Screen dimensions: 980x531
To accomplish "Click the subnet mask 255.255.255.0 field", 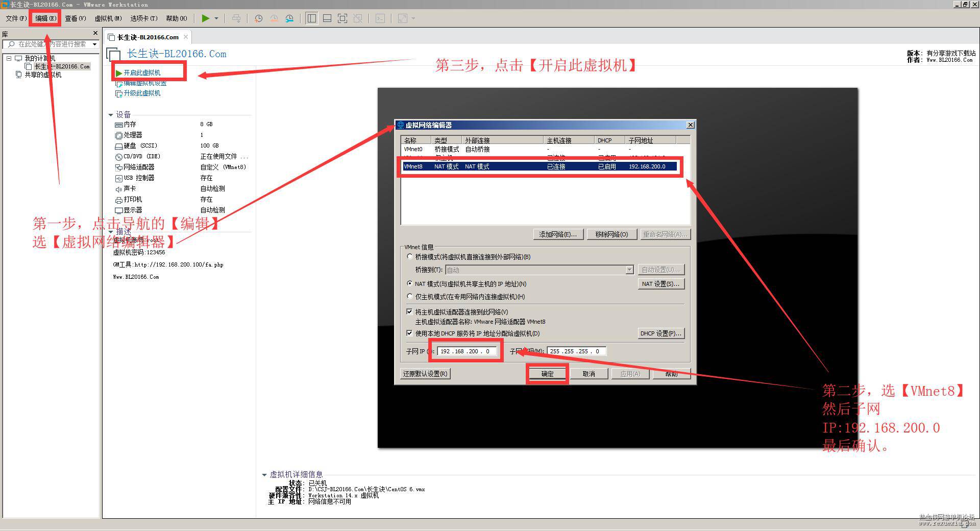I will coord(576,351).
